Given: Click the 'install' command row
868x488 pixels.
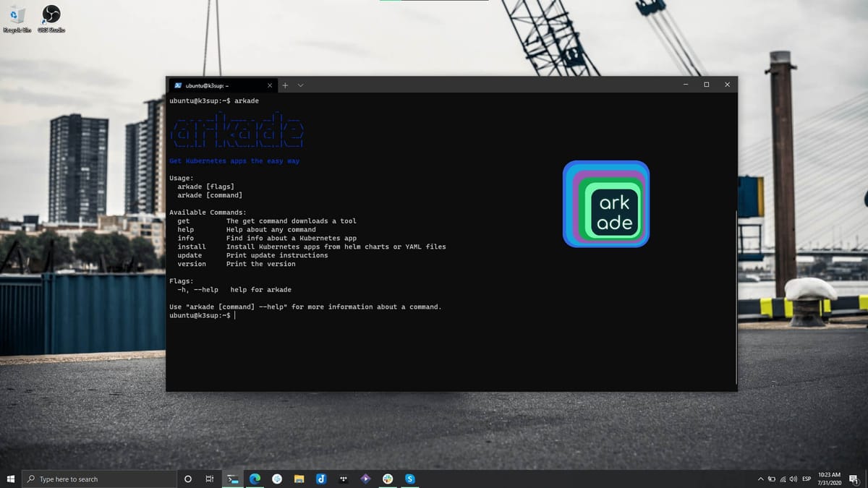Looking at the screenshot, I should 312,247.
